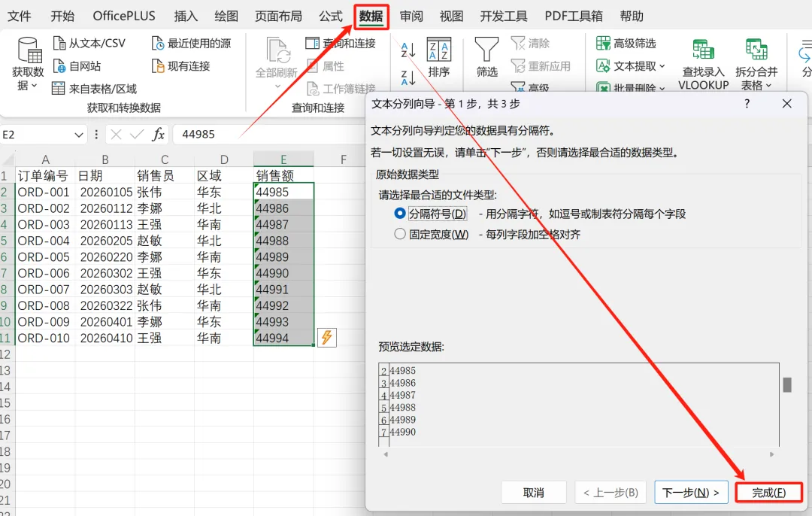The image size is (812, 516).
Task: Click cell 赵敏 in row 8
Action: (x=164, y=289)
